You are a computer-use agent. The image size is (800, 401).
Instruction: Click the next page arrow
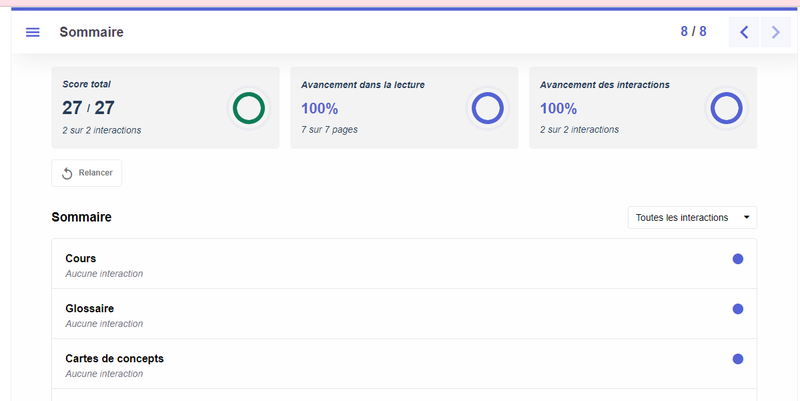(775, 32)
